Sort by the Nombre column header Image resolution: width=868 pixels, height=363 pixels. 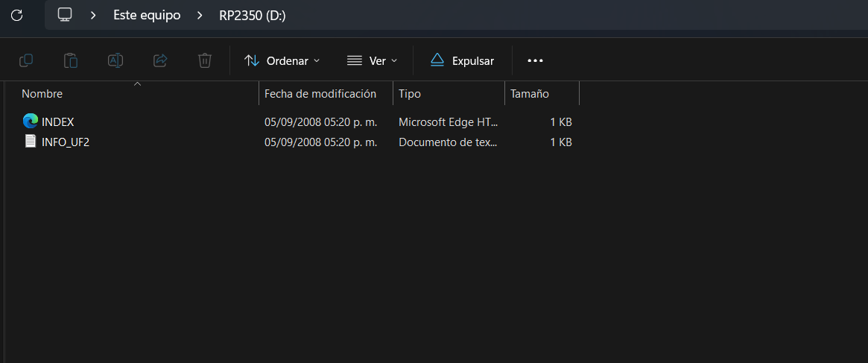(x=42, y=94)
